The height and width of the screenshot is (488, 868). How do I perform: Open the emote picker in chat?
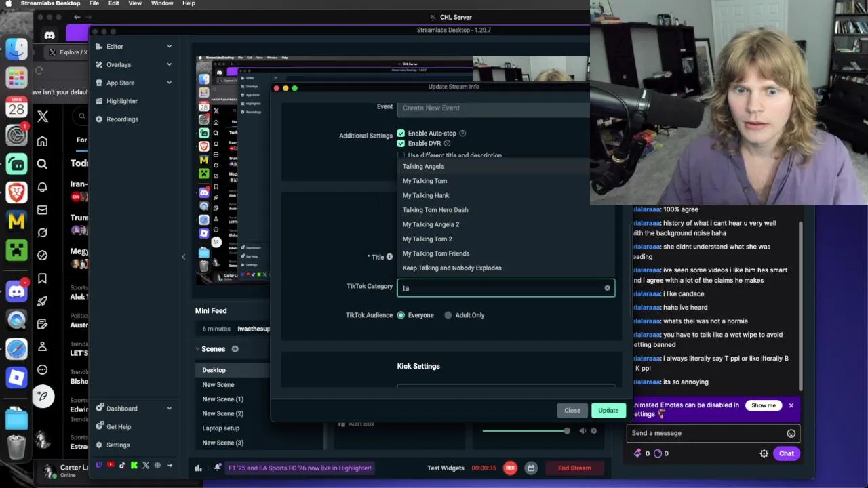pyautogui.click(x=791, y=433)
